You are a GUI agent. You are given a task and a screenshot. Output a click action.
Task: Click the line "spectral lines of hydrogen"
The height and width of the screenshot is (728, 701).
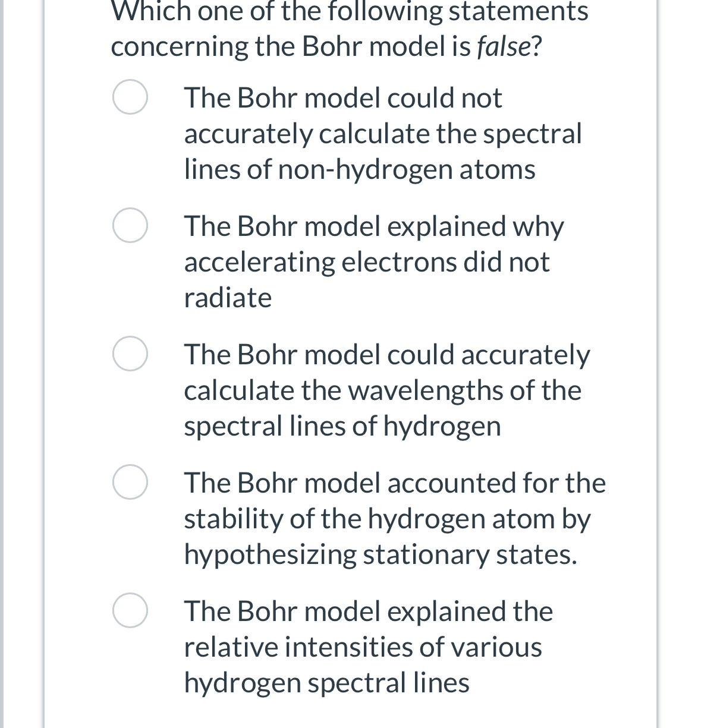click(x=342, y=426)
